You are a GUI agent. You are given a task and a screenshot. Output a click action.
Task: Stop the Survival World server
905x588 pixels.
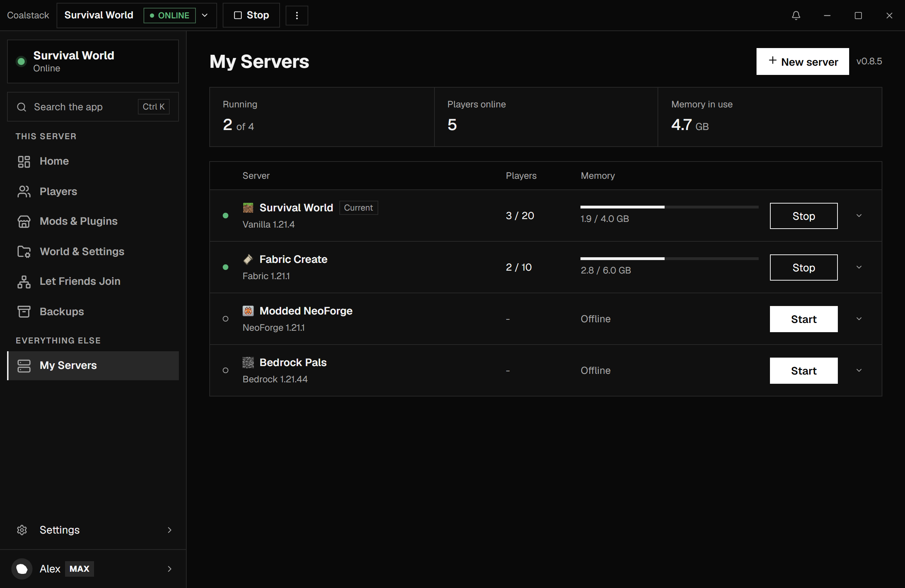804,216
